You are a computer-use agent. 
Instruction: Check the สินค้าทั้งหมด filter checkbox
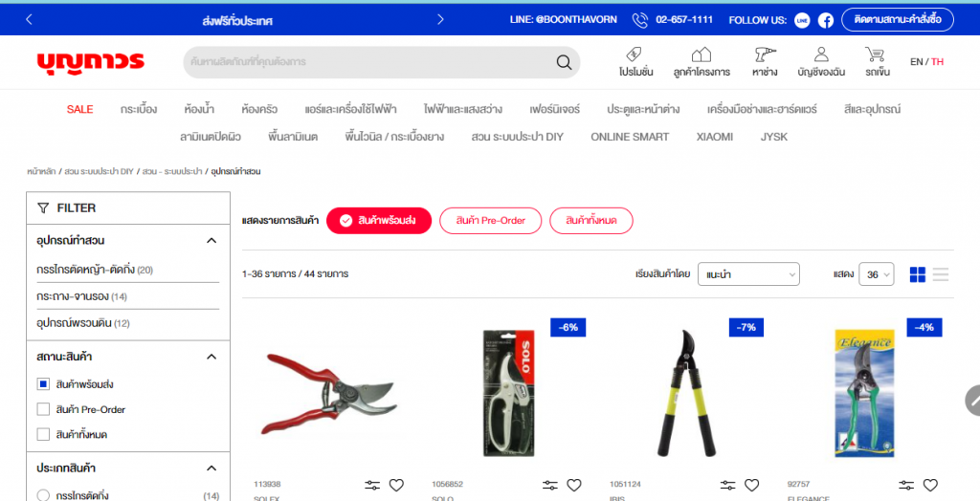(x=43, y=434)
